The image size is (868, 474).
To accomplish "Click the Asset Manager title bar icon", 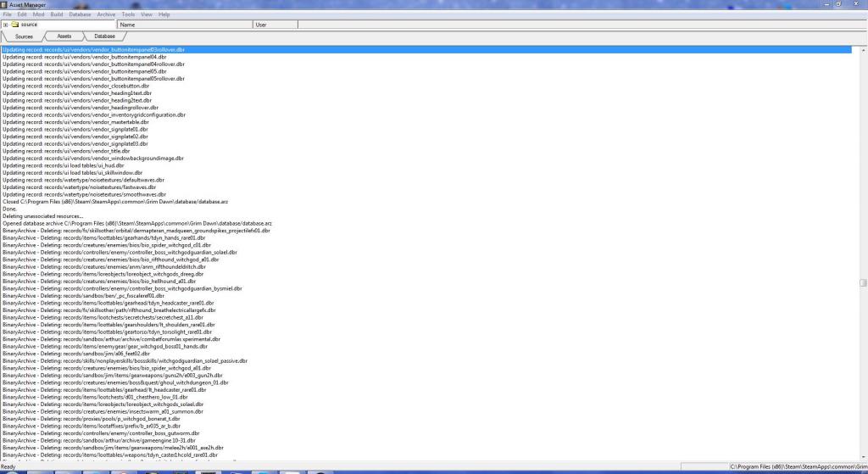I will [x=4, y=4].
